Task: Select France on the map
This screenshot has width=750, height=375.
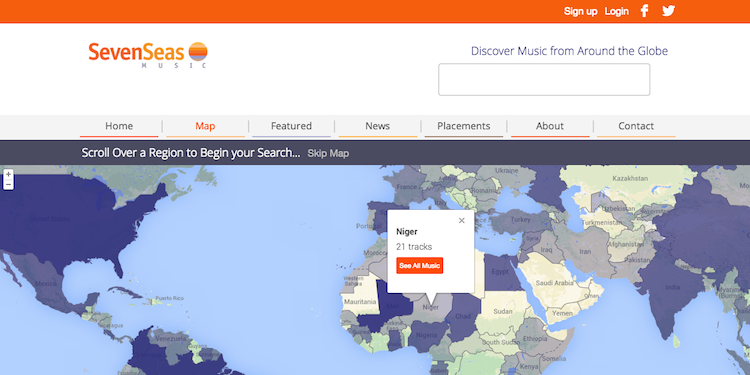Action: click(407, 187)
